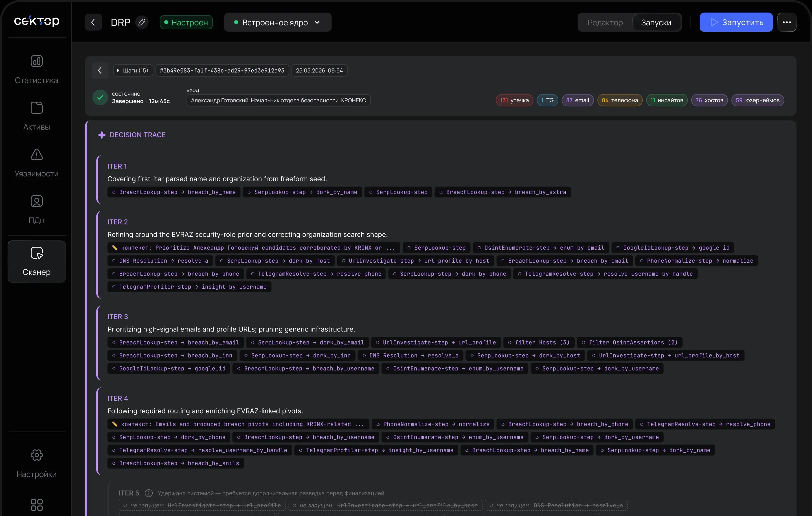Click the ITER 2 resolve_username_by_handle chip

[x=605, y=274]
